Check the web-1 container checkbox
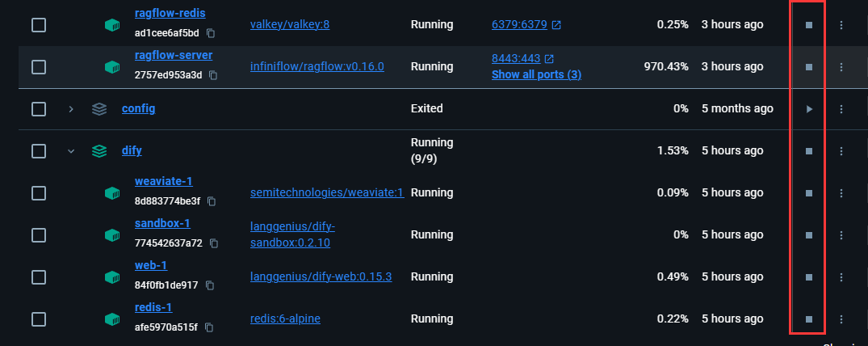The width and height of the screenshot is (868, 346). click(x=38, y=276)
